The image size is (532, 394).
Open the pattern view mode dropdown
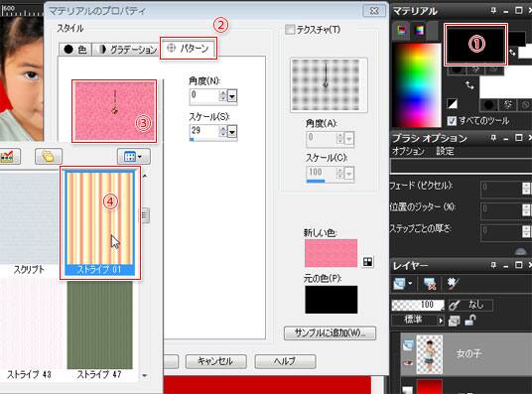[x=134, y=156]
